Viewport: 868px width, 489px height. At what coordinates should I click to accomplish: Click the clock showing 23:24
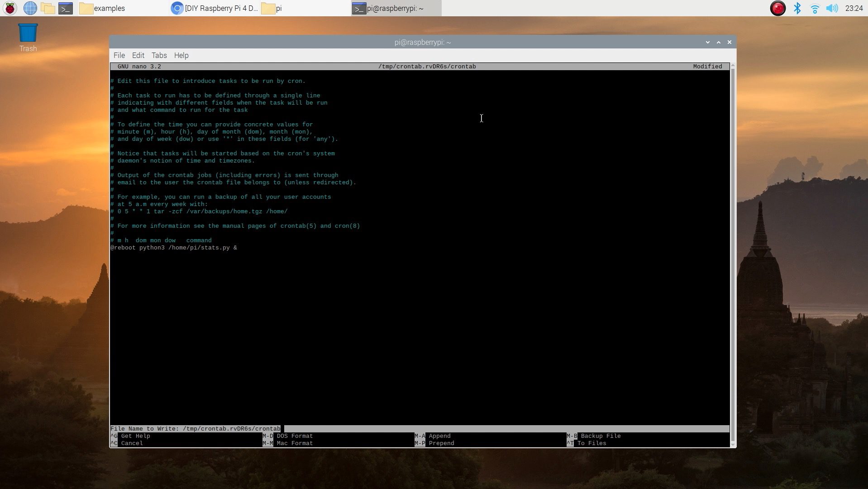(854, 8)
